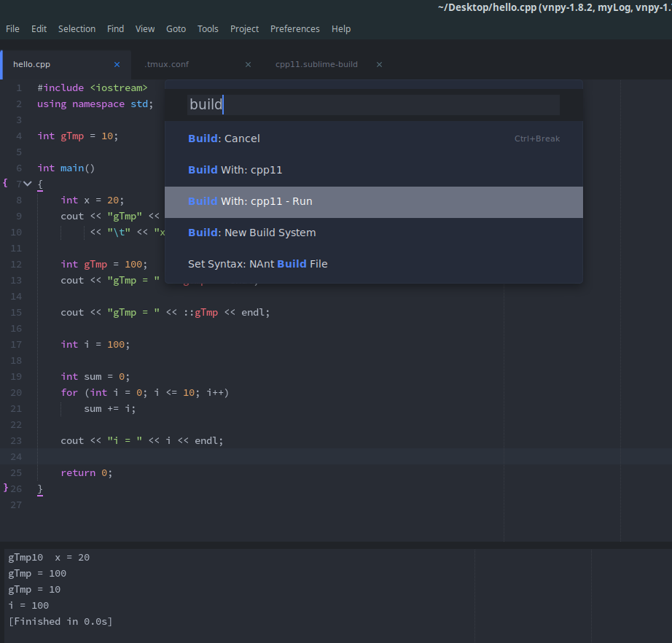
Task: Select 'Build: Cancel' in command palette
Action: (x=374, y=139)
